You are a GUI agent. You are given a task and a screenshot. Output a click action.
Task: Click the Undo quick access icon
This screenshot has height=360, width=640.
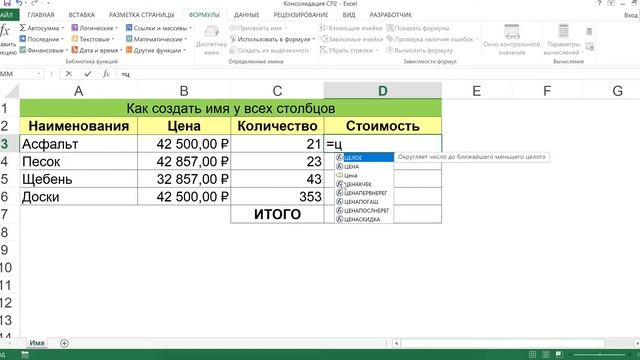(x=19, y=3)
